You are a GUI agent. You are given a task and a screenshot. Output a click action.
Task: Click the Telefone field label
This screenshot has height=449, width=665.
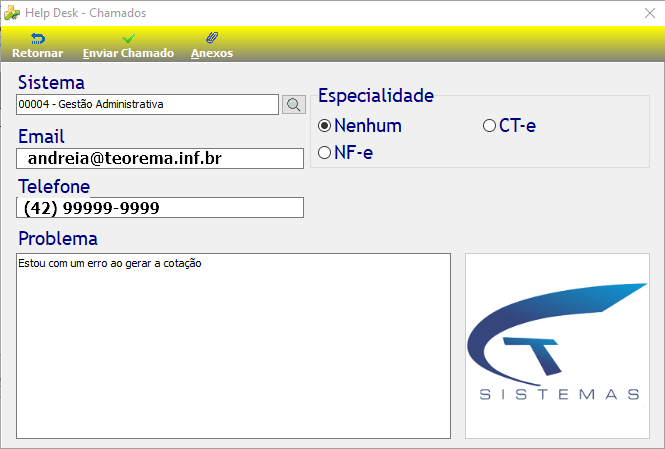point(54,186)
